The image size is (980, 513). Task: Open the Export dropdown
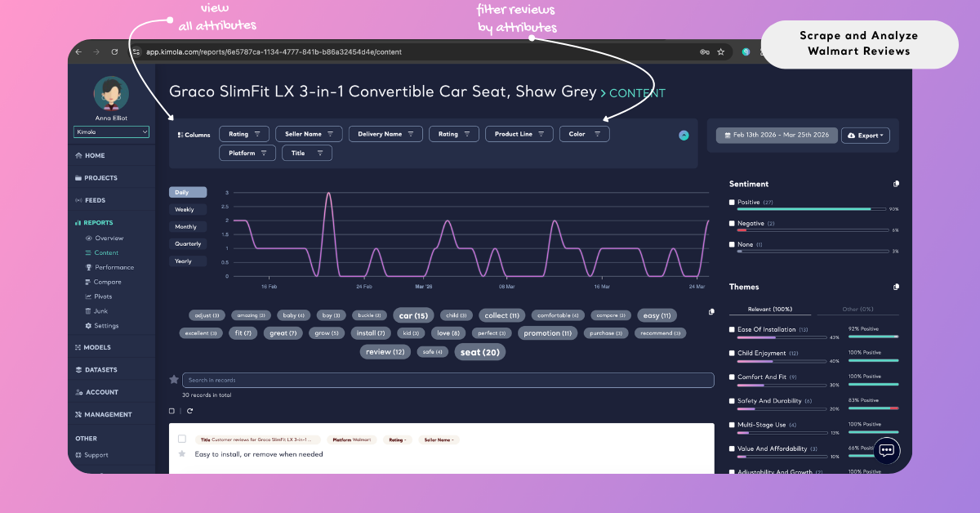coord(865,136)
